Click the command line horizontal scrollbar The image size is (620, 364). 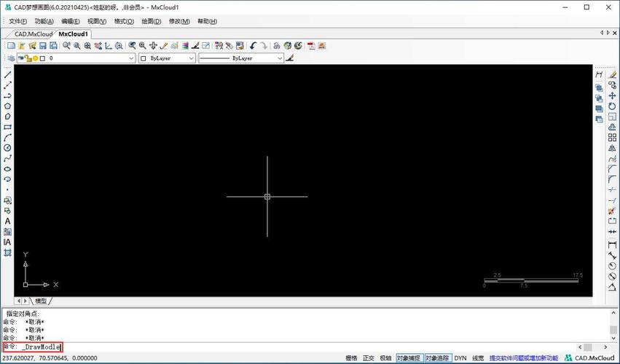[593, 347]
